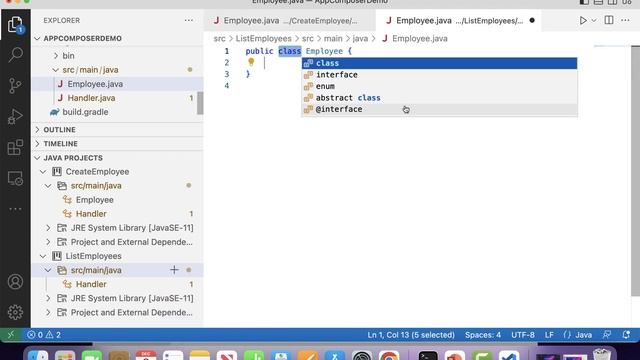This screenshot has height=360, width=640.
Task: Click the Explorer sidebar vertical scrollbar
Action: [200, 103]
